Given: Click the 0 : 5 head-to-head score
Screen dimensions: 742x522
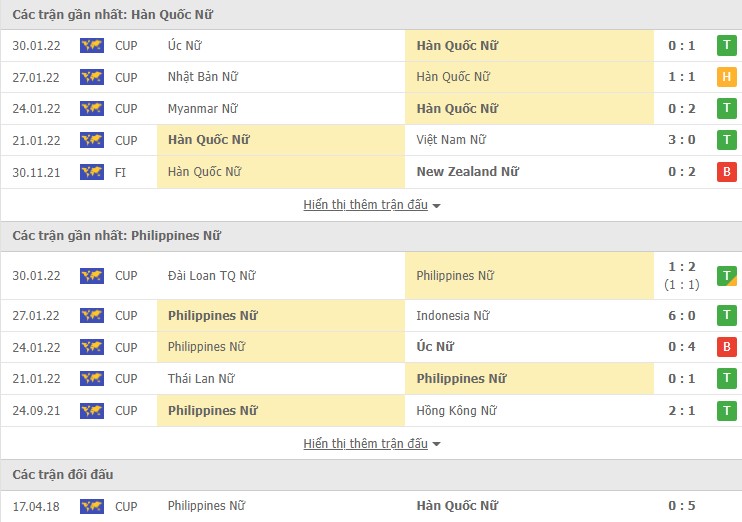Looking at the screenshot, I should [x=681, y=506].
